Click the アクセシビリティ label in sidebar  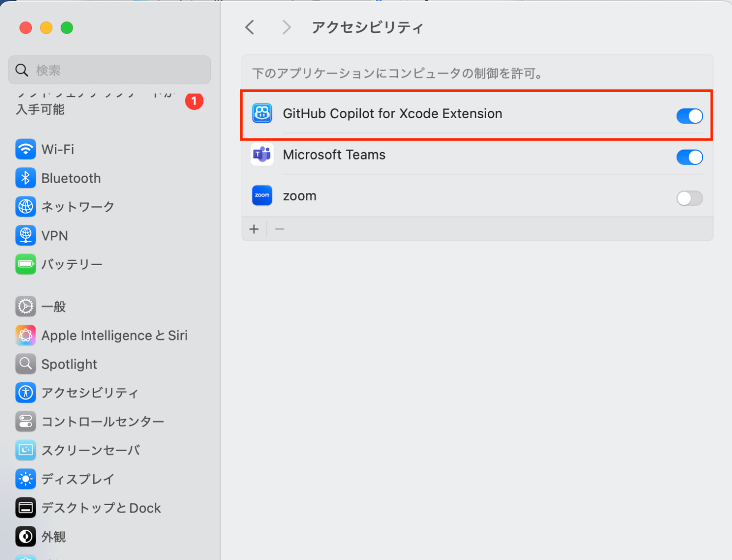90,393
